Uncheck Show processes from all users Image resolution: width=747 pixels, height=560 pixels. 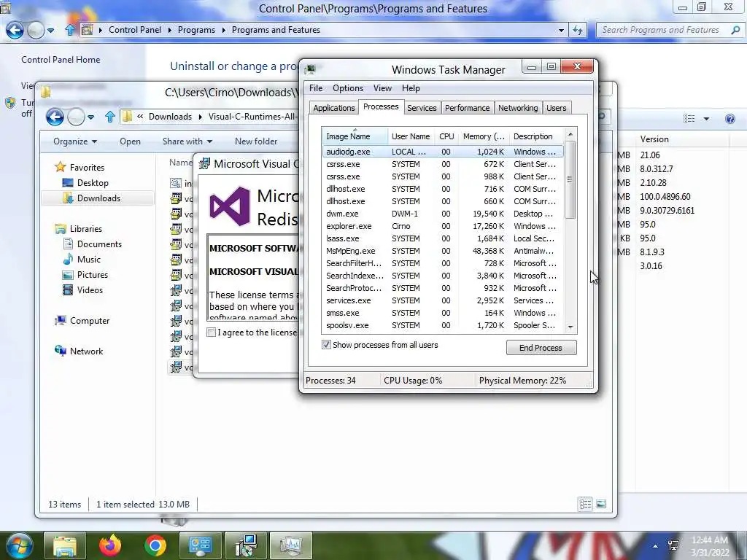click(326, 345)
